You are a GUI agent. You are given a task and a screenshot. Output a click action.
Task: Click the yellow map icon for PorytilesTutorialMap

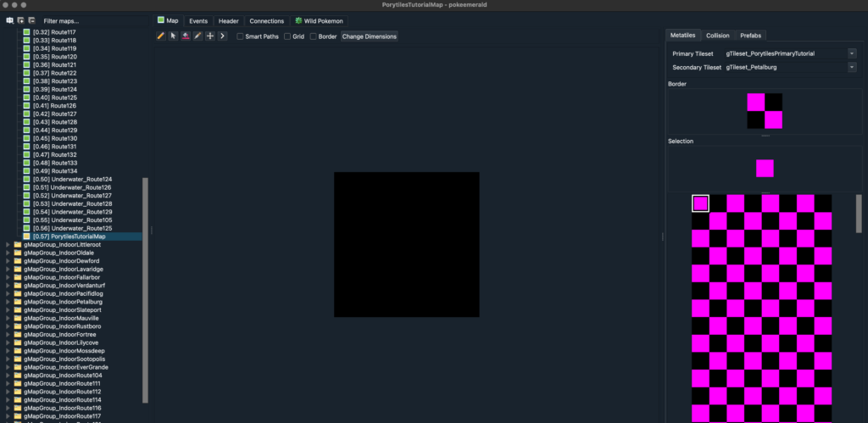(26, 237)
